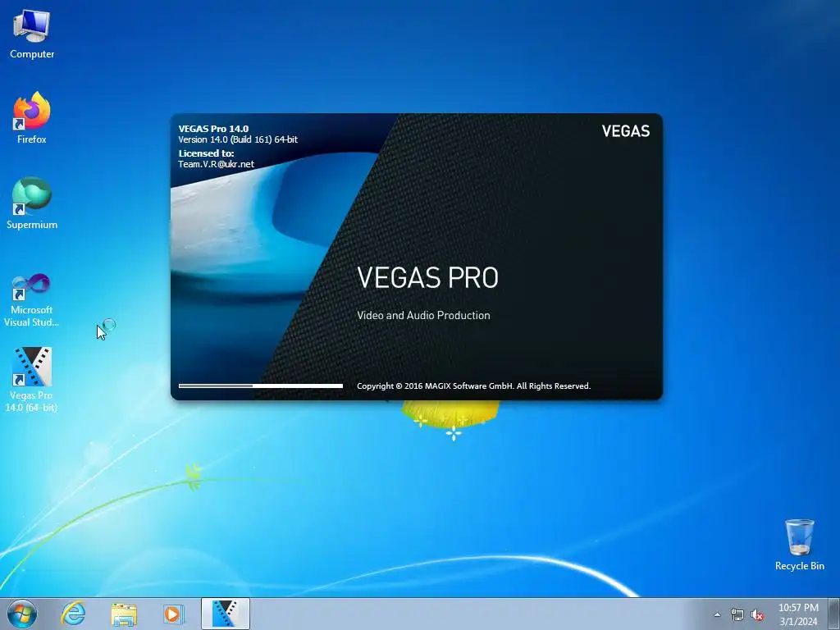The image size is (840, 630).
Task: Click the VEGAS logo on splash screen
Action: point(626,131)
